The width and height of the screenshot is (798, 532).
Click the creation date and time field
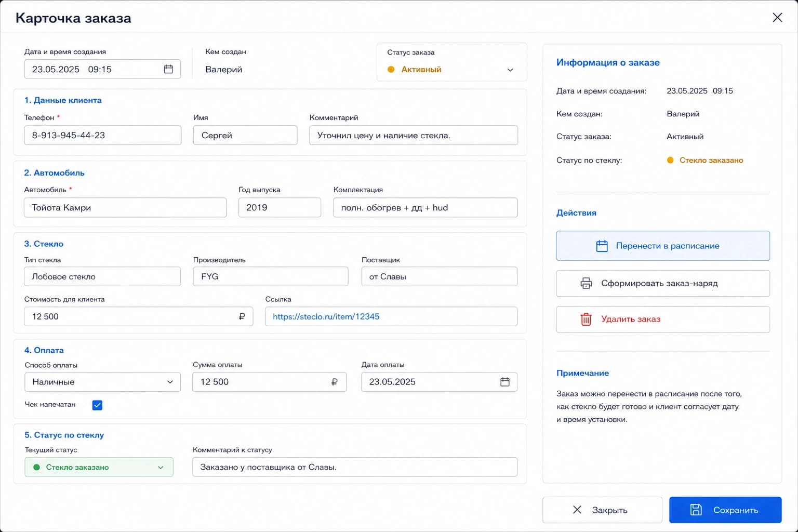pos(102,69)
